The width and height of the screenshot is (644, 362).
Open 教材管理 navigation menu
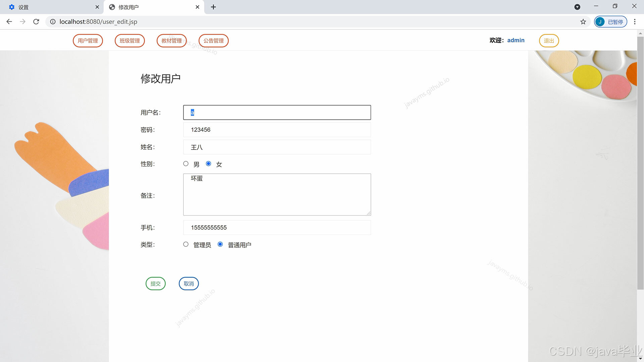pyautogui.click(x=172, y=41)
